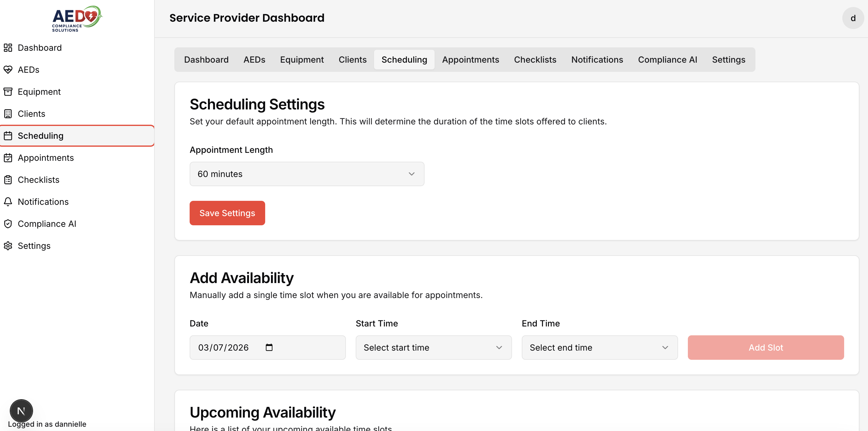Click the Settings gear icon in sidebar
The height and width of the screenshot is (431, 868).
8,246
